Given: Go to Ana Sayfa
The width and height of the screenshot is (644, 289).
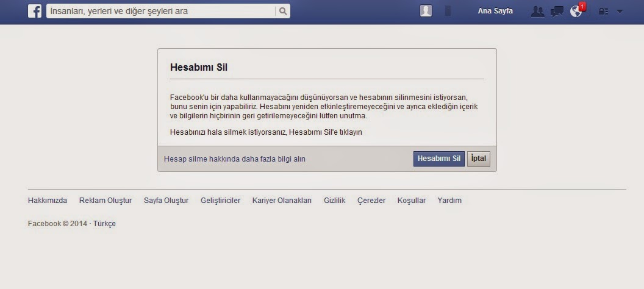Looking at the screenshot, I should click(x=495, y=11).
